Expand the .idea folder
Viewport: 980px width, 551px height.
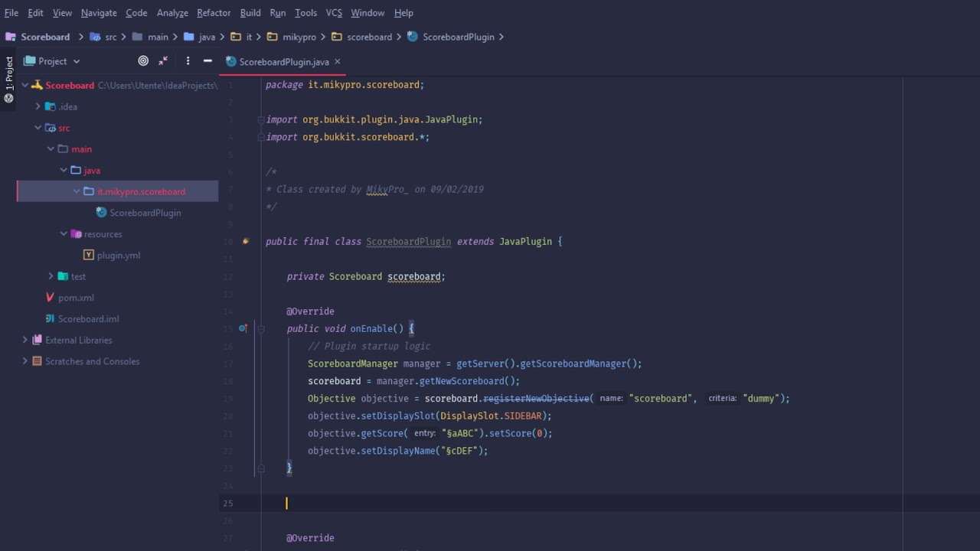coord(38,106)
